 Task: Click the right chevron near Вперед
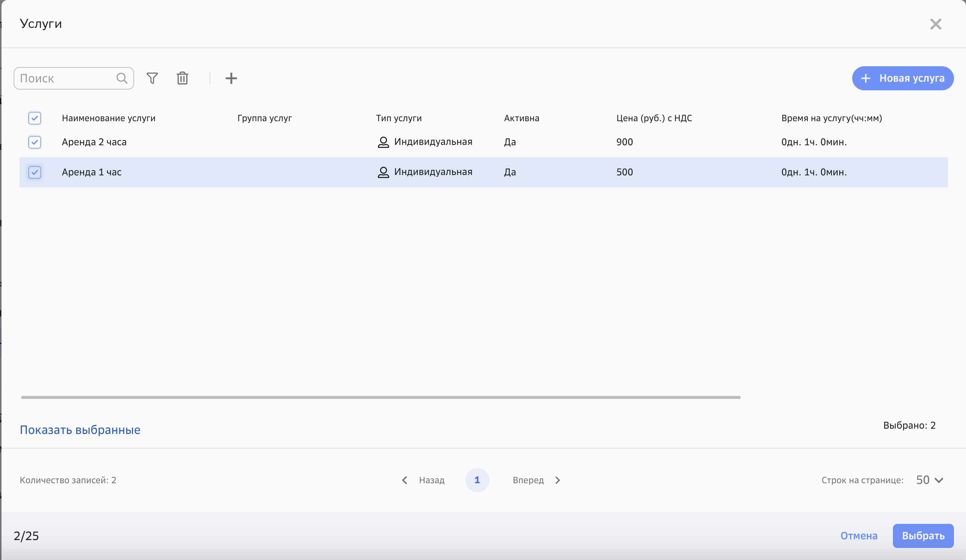point(558,480)
